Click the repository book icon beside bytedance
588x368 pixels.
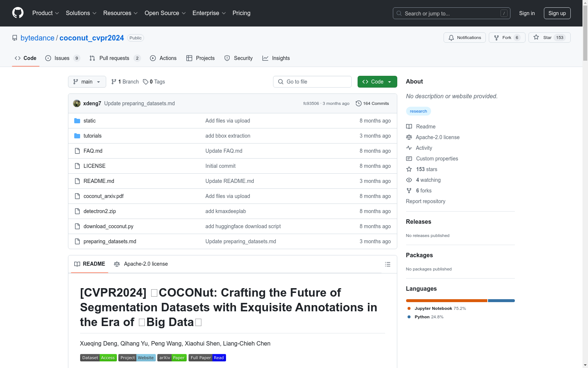click(15, 38)
